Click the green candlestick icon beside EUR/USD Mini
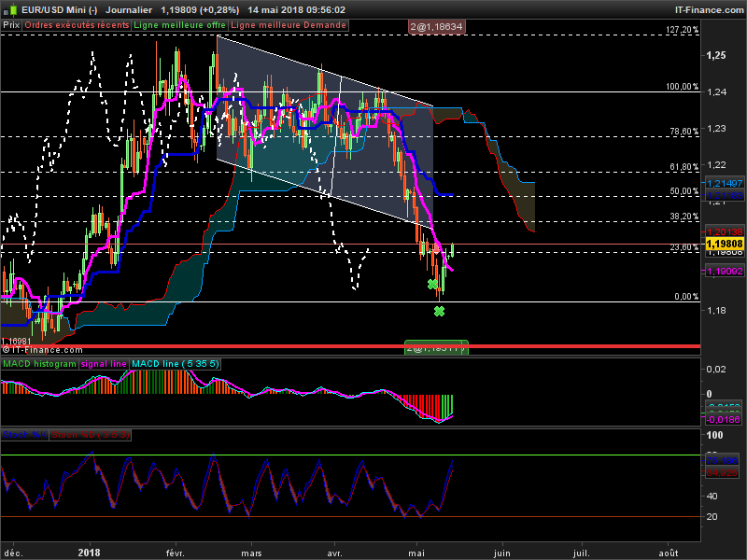This screenshot has width=747, height=560. coord(12,9)
